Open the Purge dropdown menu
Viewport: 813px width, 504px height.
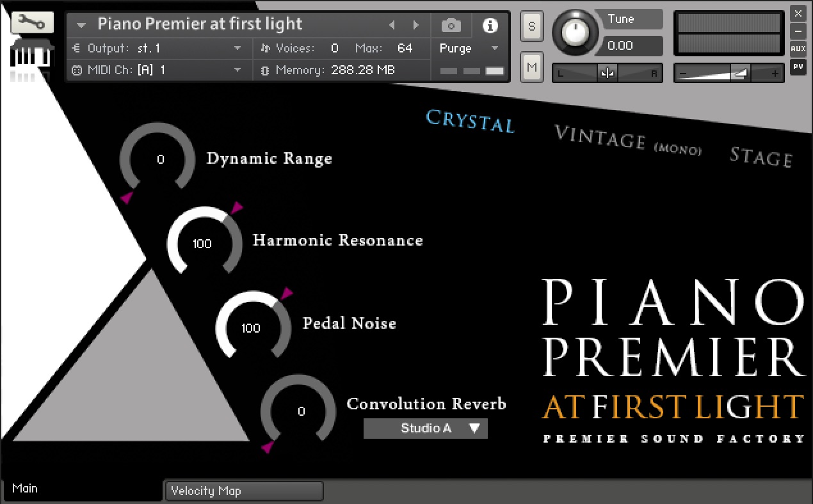(468, 49)
